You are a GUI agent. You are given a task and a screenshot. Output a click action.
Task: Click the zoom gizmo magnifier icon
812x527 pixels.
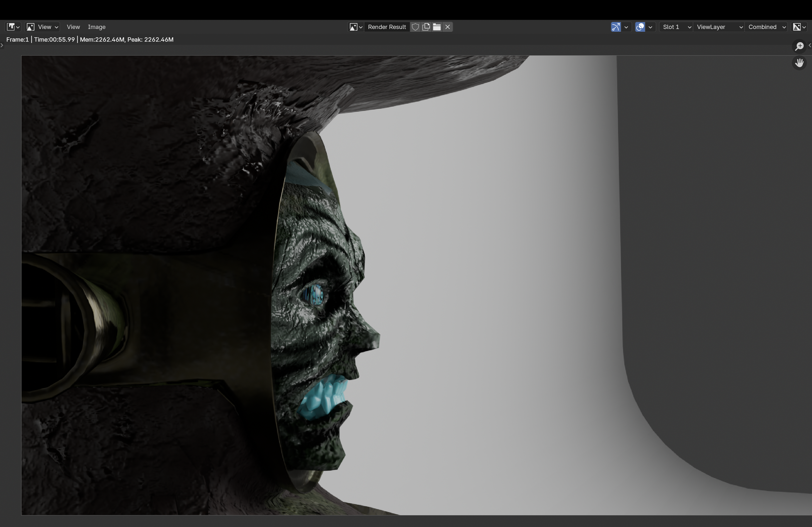tap(799, 46)
